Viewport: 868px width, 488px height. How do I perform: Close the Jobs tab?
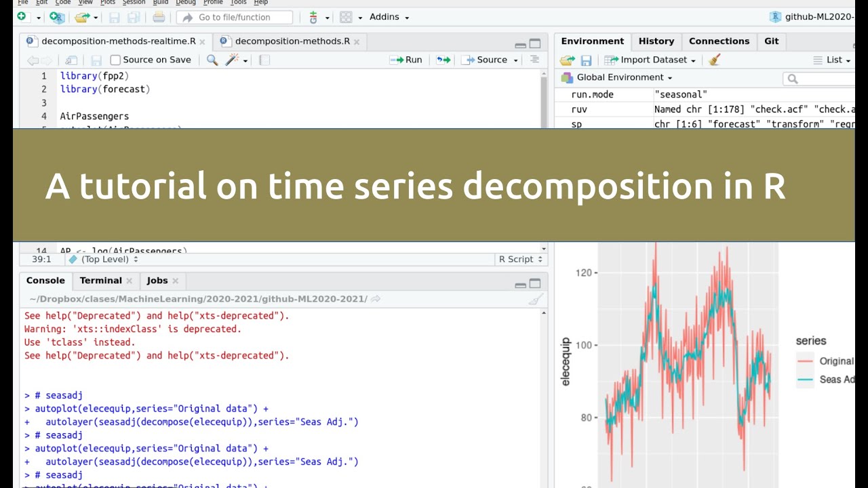tap(175, 281)
